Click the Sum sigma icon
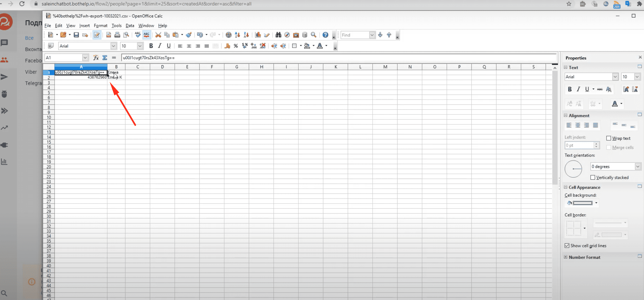 click(105, 58)
